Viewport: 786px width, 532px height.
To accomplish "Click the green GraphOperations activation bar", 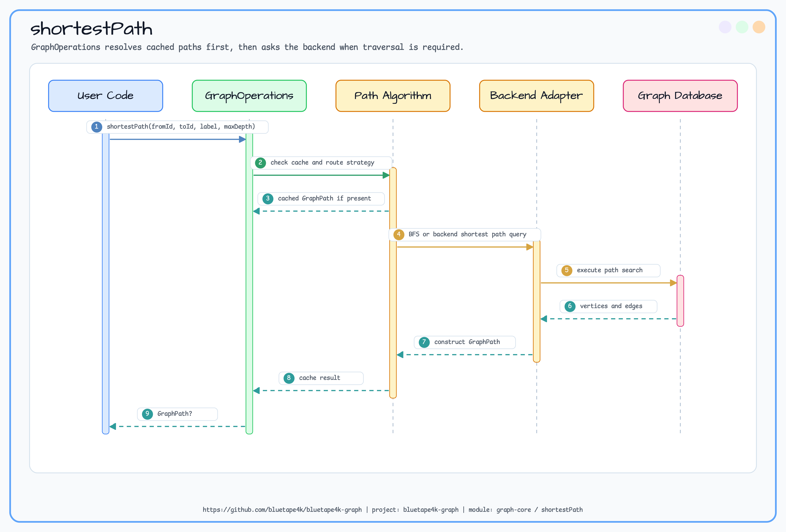I will click(249, 283).
